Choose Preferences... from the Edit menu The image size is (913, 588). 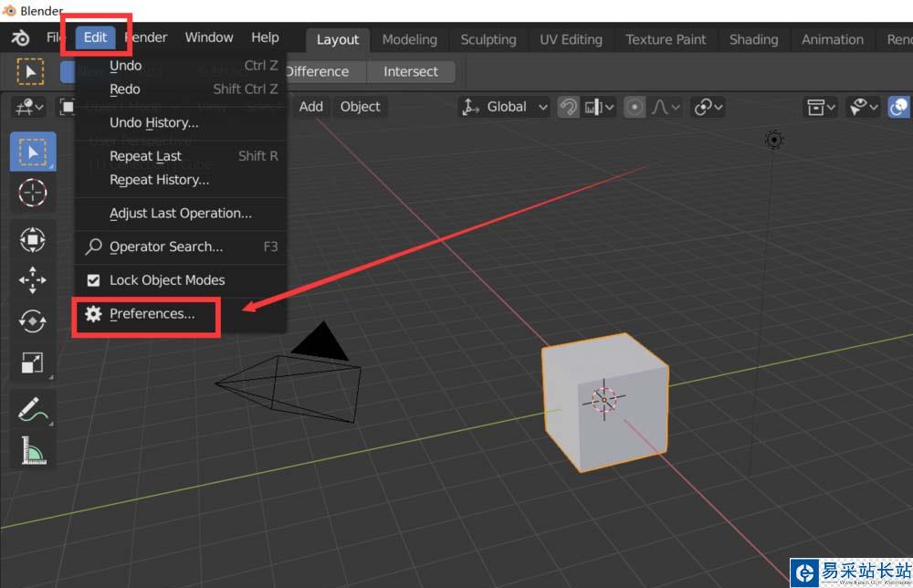coord(181,314)
